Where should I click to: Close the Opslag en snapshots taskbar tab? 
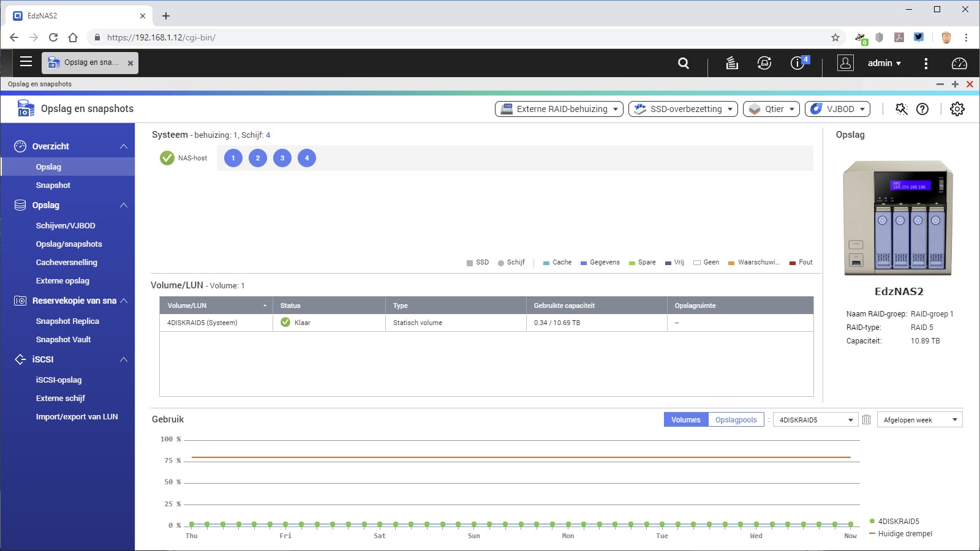point(130,63)
